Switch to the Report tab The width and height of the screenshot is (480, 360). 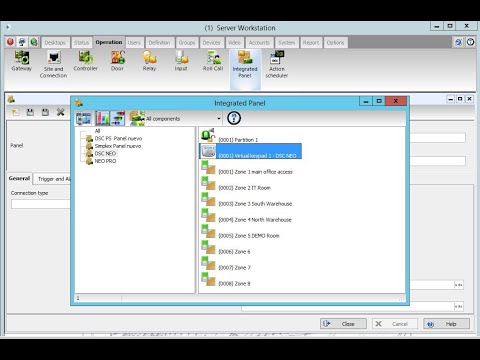[x=311, y=43]
